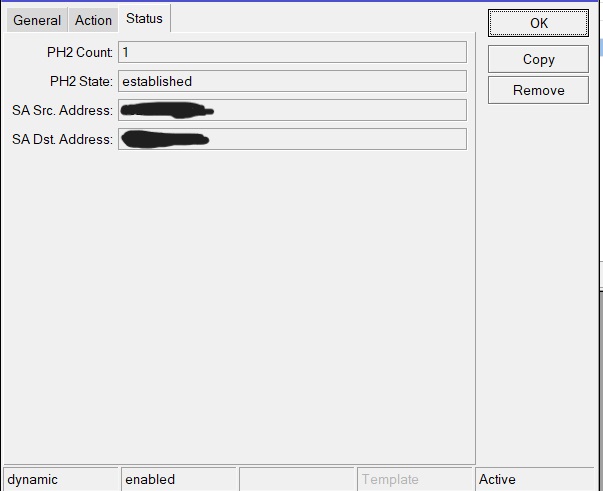Click the 'PH2 Count:' label
The image size is (603, 491).
point(80,52)
